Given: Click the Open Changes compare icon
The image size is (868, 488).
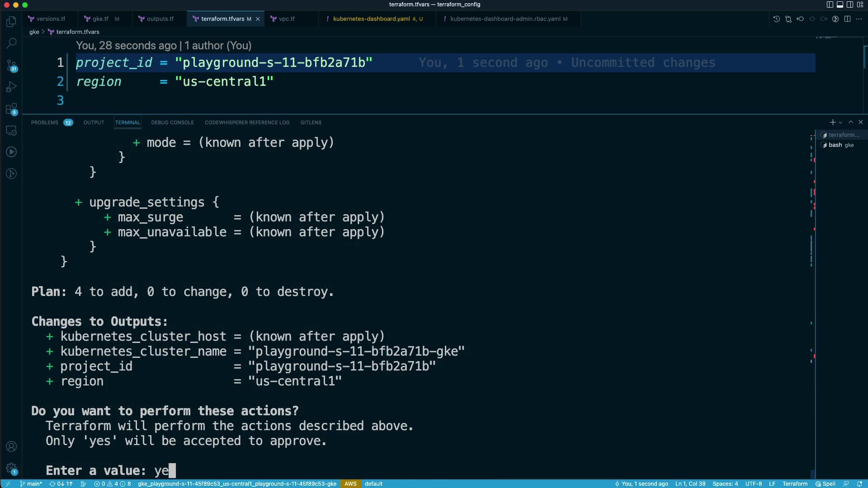Looking at the screenshot, I should (x=788, y=19).
